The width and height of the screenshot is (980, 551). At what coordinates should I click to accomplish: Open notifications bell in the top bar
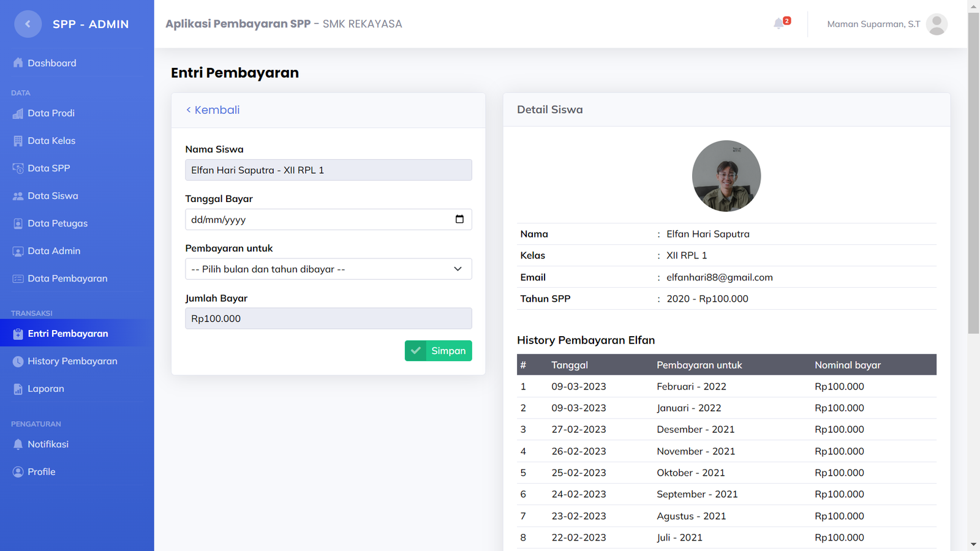coord(779,24)
